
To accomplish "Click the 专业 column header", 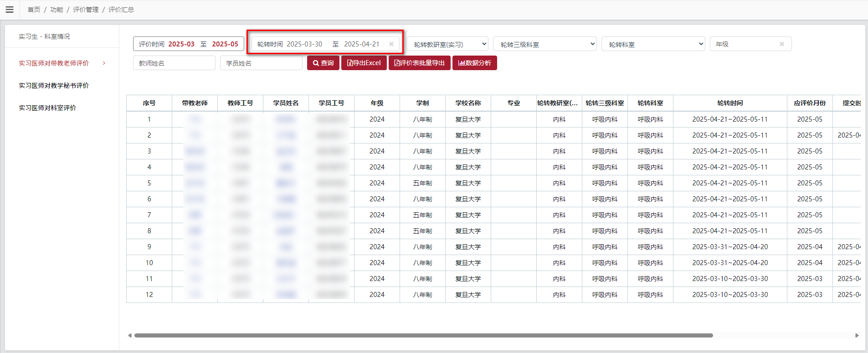I will [x=514, y=103].
